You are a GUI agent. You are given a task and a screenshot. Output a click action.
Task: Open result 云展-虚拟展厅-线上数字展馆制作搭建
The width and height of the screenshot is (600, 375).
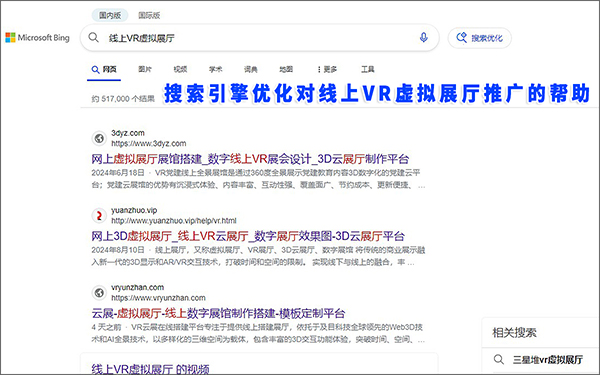(x=218, y=313)
